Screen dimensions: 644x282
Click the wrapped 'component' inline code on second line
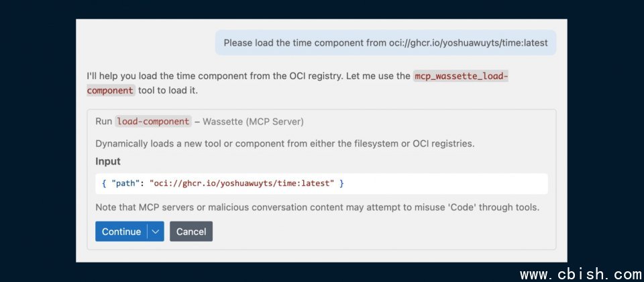111,91
